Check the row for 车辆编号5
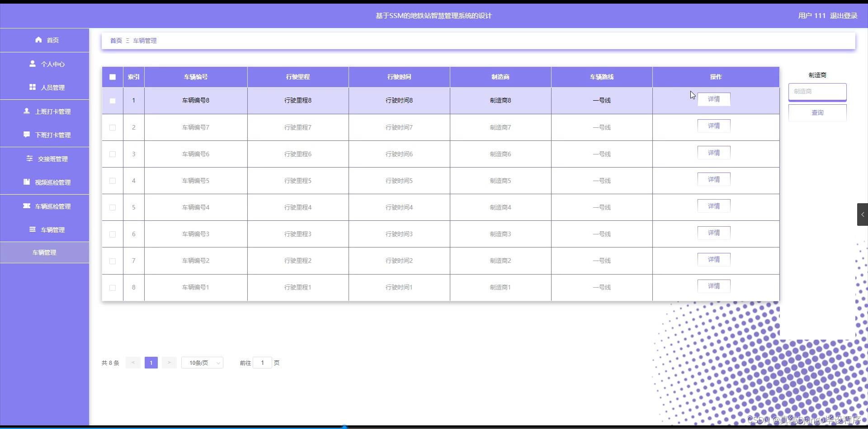Viewport: 868px width, 429px height. point(113,181)
